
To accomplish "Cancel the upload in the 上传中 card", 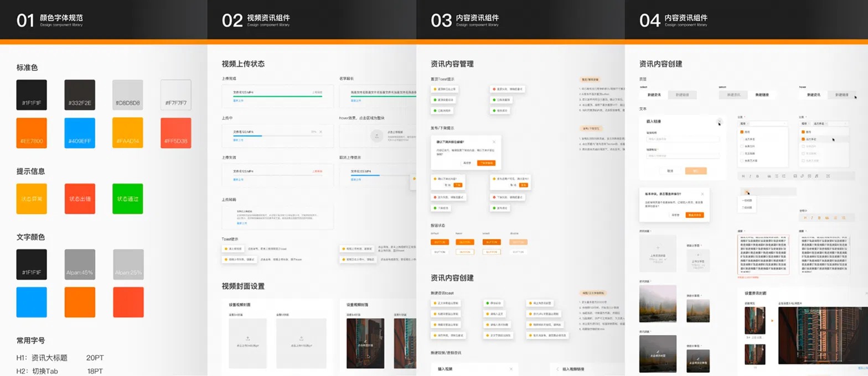I will tap(321, 132).
